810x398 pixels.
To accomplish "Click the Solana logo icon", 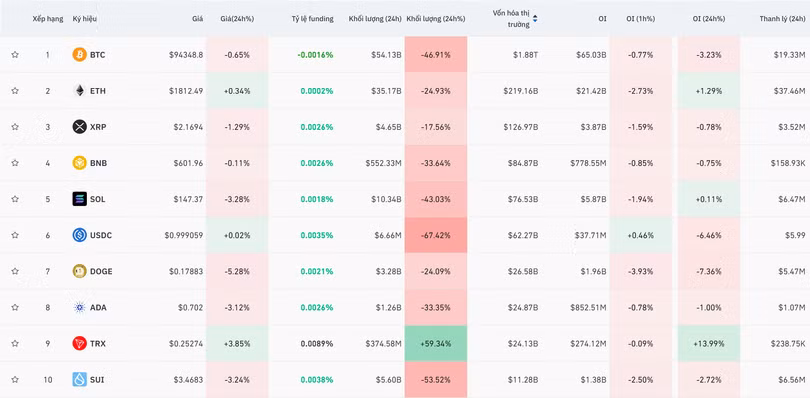I will pos(80,199).
